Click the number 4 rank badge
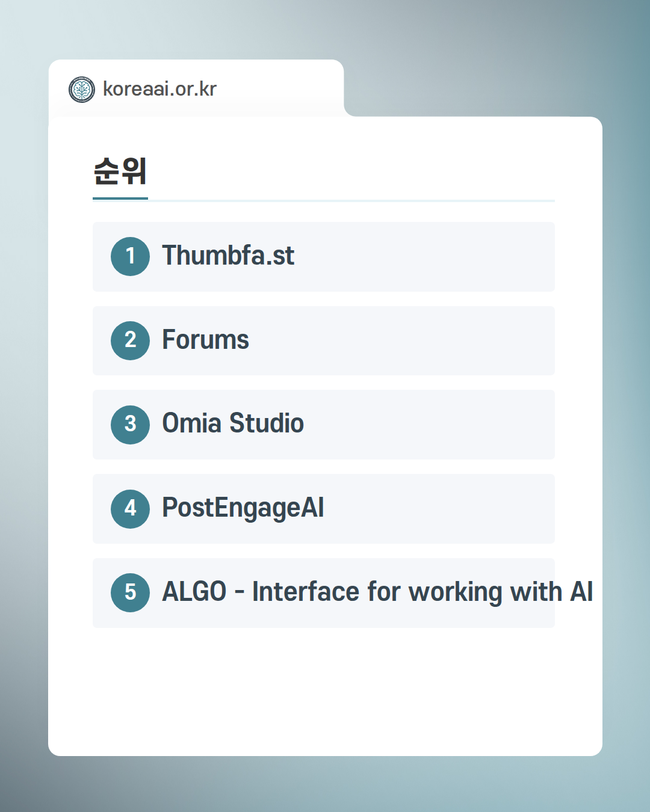Image resolution: width=650 pixels, height=812 pixels. tap(130, 509)
